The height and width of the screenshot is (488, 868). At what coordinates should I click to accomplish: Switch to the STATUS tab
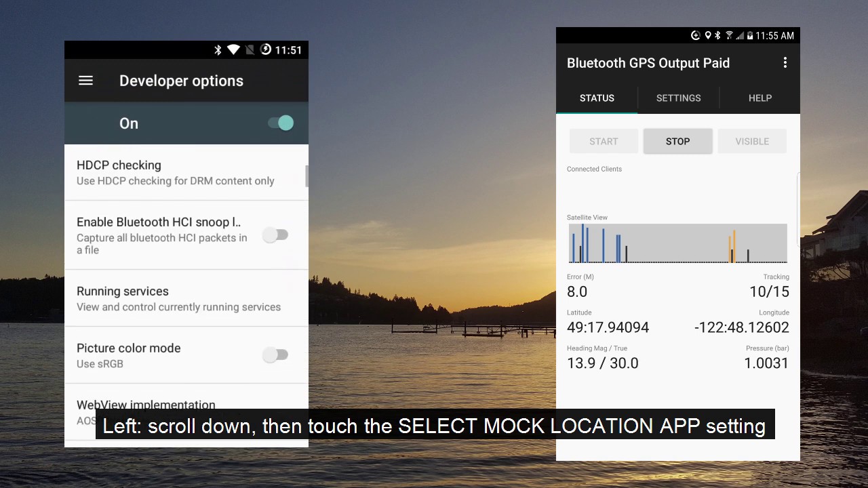[x=597, y=98]
